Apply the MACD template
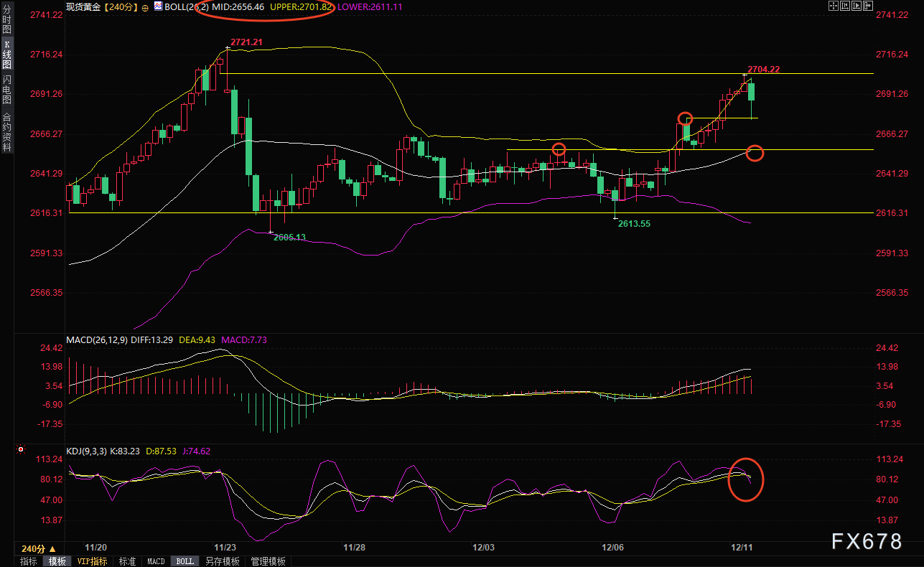 156,561
